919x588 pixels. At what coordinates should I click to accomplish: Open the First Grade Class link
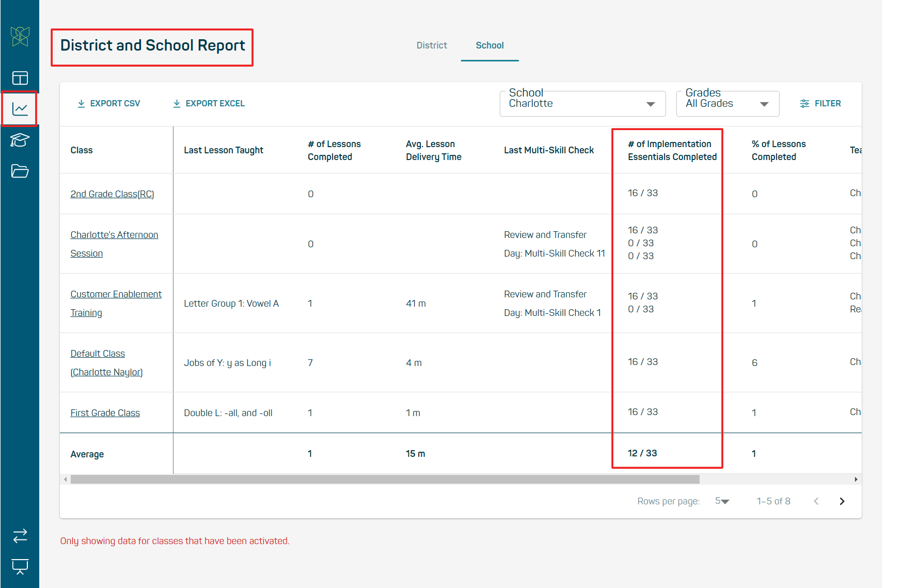[x=105, y=412]
